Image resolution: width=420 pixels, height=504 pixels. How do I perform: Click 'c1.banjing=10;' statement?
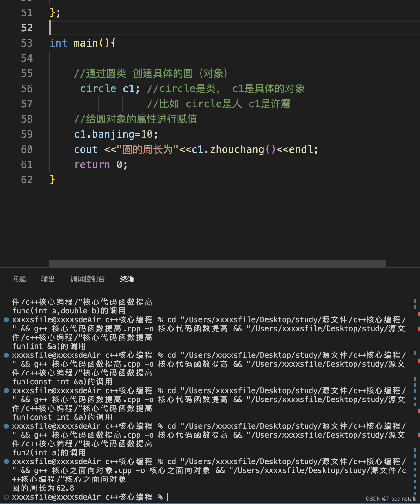tap(116, 134)
